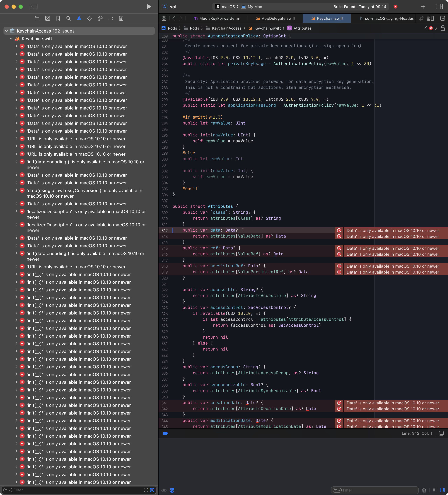The width and height of the screenshot is (448, 495).
Task: Toggle showing only errors in issue filter
Action: pos(152,490)
